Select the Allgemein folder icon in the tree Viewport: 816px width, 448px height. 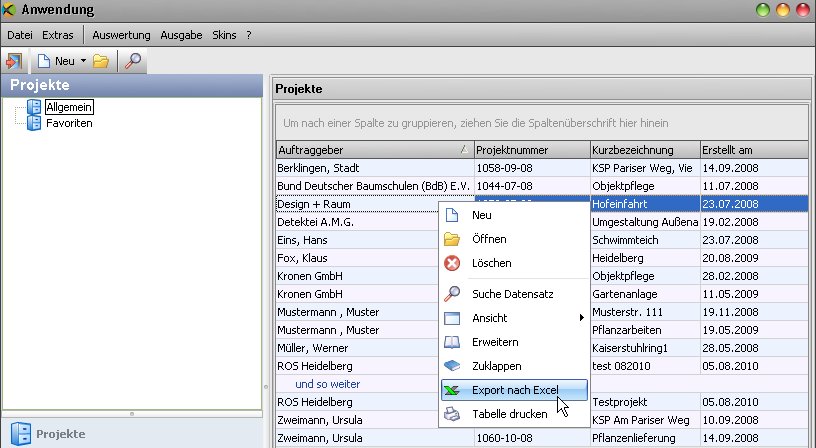pyautogui.click(x=34, y=107)
